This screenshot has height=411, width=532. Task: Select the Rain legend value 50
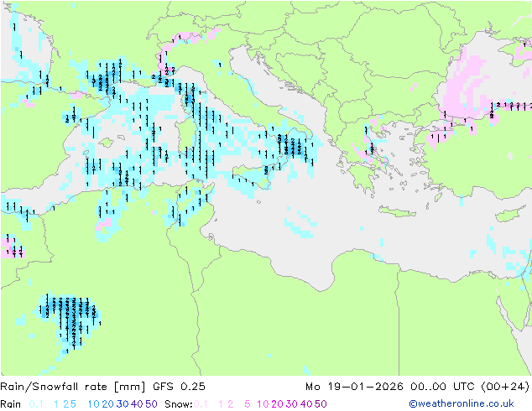[x=151, y=404]
